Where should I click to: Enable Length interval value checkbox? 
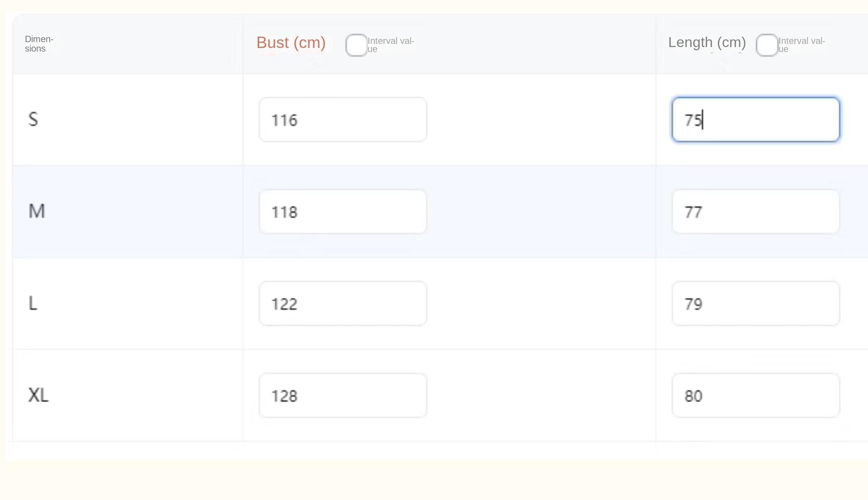pos(767,45)
